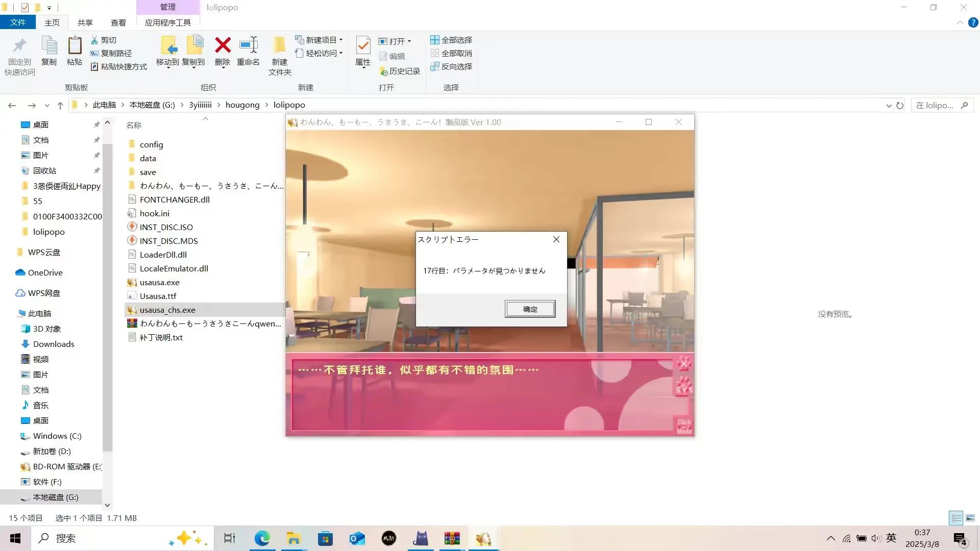The width and height of the screenshot is (980, 551).
Task: Click 3yiiiiiii in the breadcrumb path
Action: [x=200, y=105]
